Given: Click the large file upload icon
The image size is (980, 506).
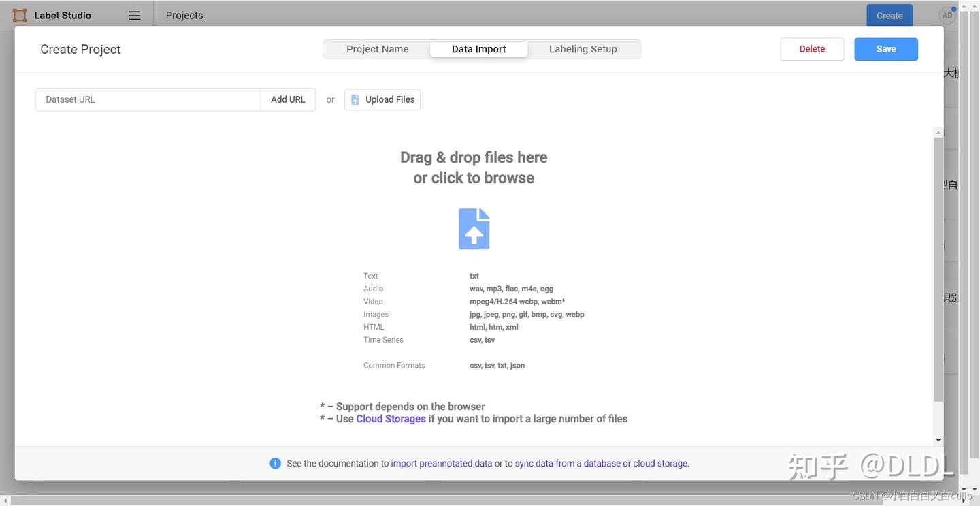Looking at the screenshot, I should pyautogui.click(x=474, y=229).
